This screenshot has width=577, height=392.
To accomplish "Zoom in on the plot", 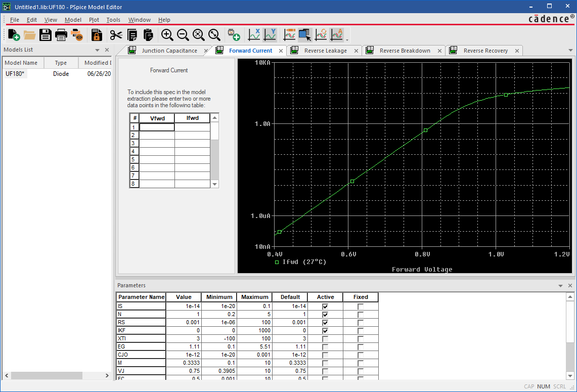I will (x=167, y=35).
